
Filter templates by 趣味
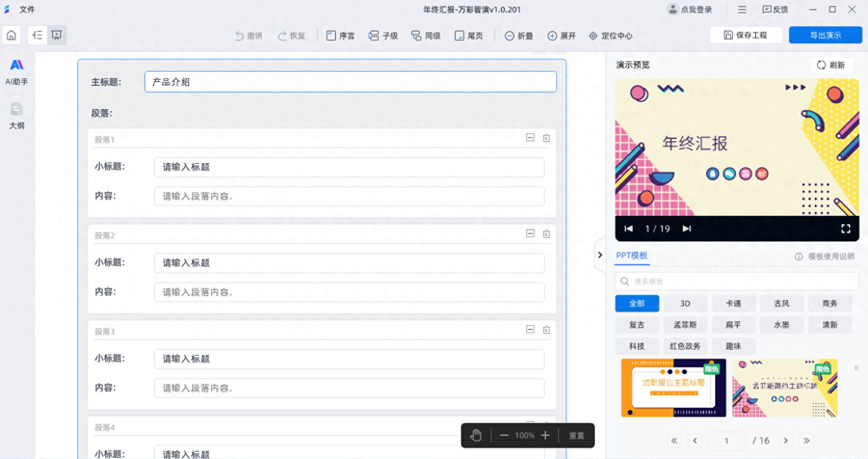click(x=733, y=346)
